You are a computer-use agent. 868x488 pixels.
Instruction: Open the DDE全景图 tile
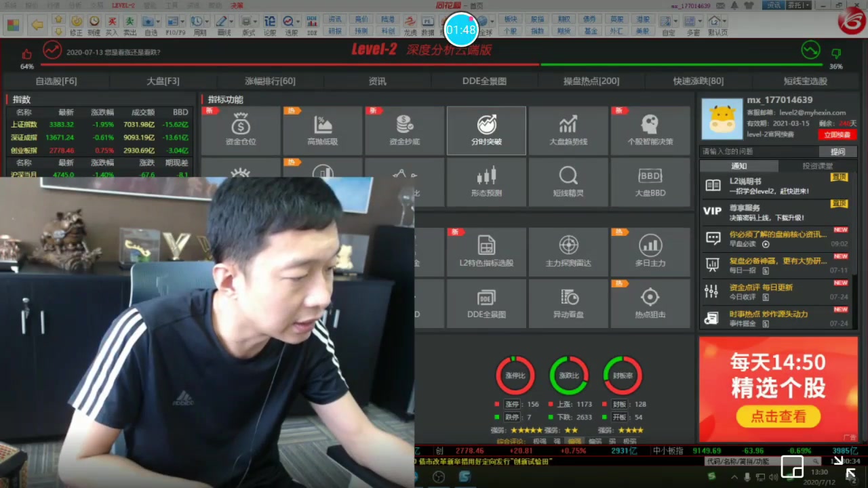486,304
